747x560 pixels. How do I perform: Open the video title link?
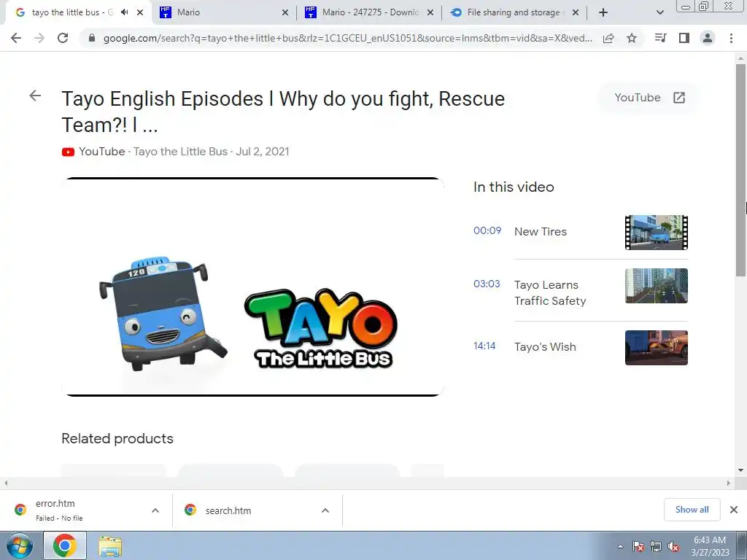pos(283,112)
